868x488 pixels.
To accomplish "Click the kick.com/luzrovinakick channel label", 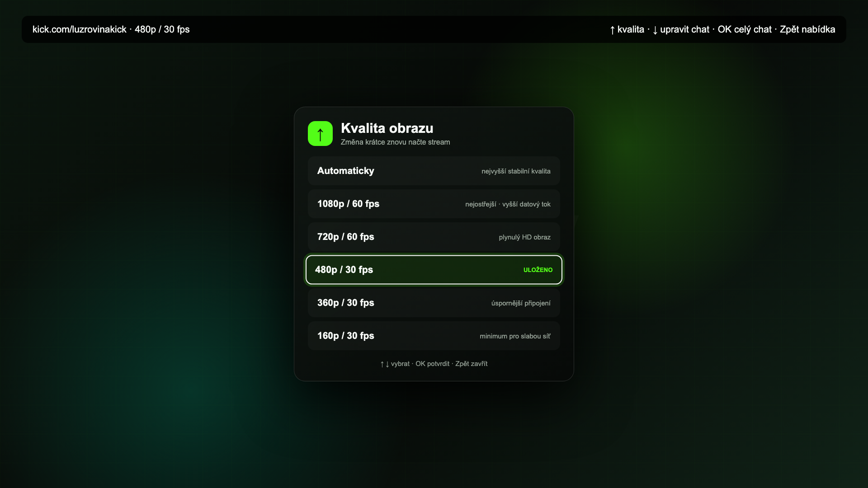I will tap(80, 29).
